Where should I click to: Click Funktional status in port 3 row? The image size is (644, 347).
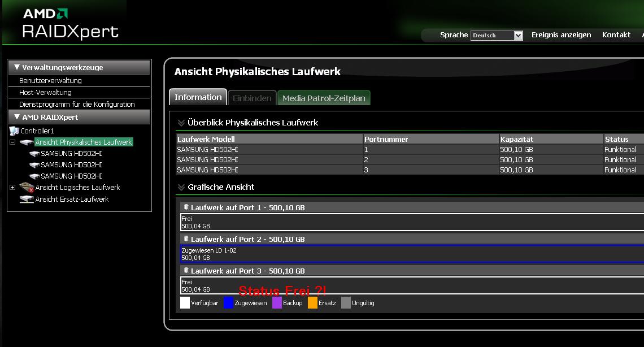(x=620, y=170)
